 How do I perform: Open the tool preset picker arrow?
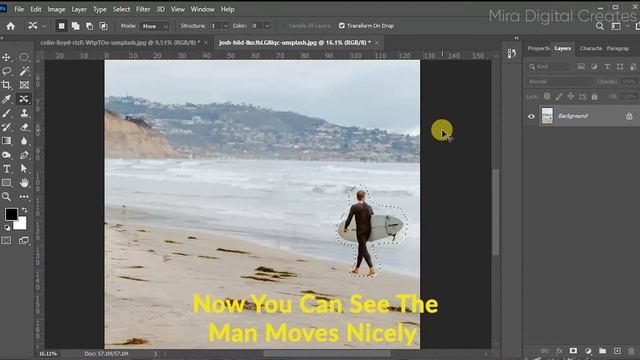coord(44,26)
